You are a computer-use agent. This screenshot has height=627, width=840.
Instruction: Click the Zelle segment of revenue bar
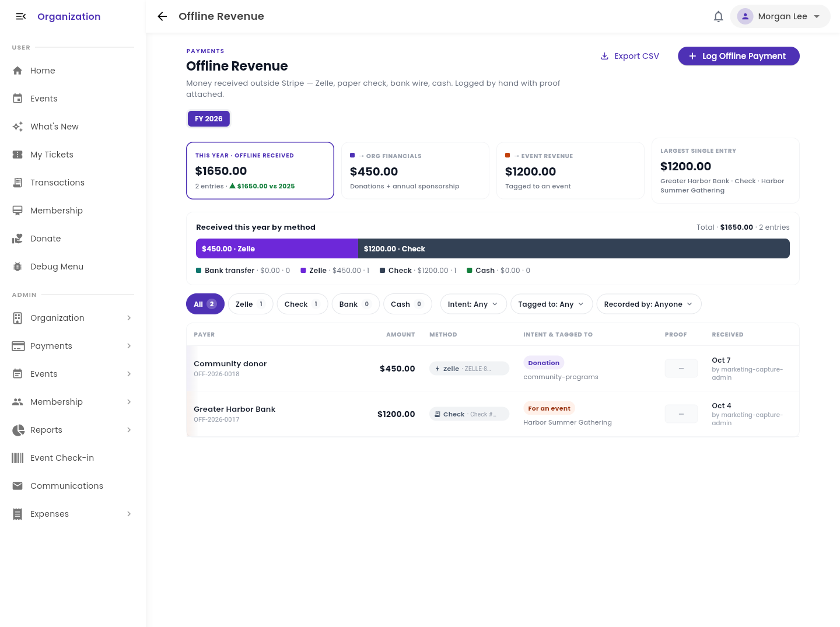(x=277, y=248)
